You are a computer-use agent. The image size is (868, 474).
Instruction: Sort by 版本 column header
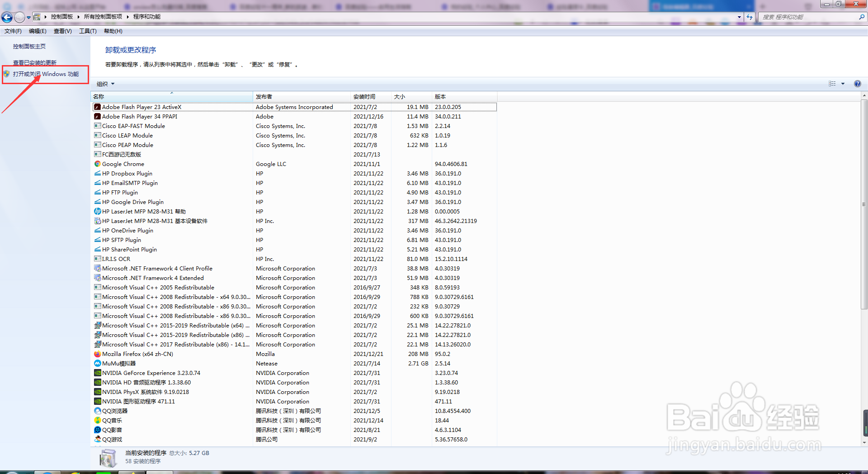(464, 97)
